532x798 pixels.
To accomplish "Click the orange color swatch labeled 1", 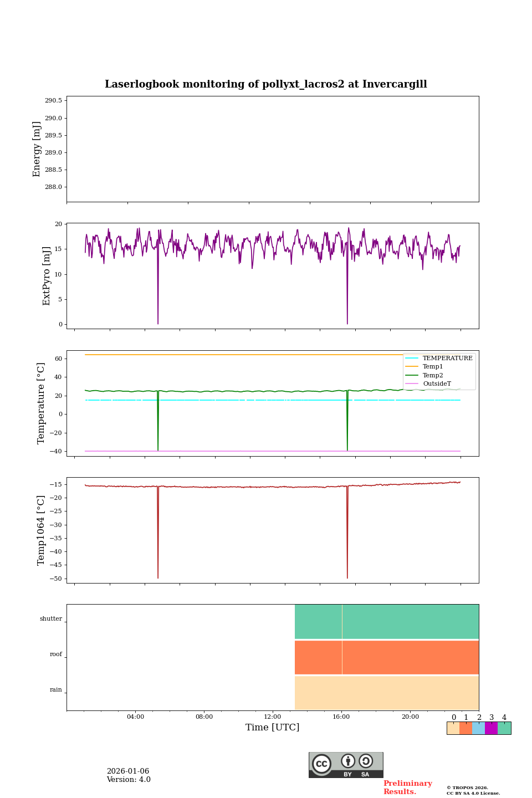I will [465, 728].
